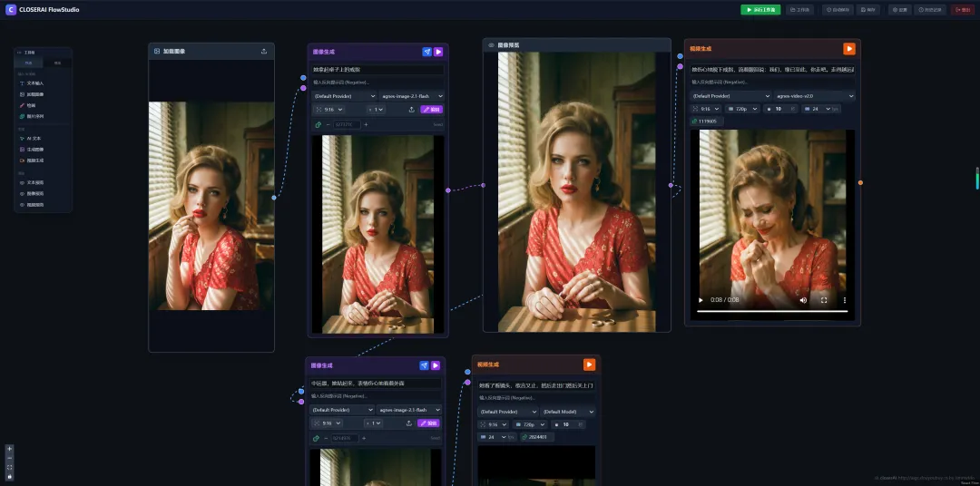Click large preview image in image preview node
This screenshot has width=980, height=486.
(x=577, y=192)
